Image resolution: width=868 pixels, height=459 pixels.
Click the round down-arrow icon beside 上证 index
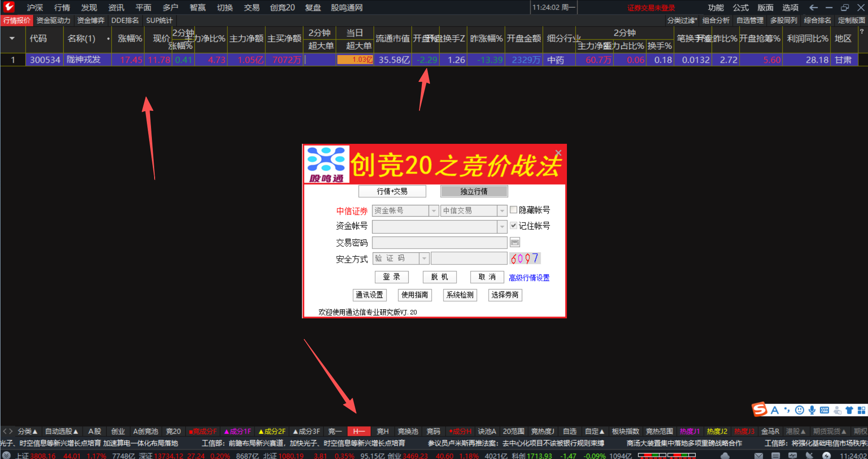coord(6,455)
